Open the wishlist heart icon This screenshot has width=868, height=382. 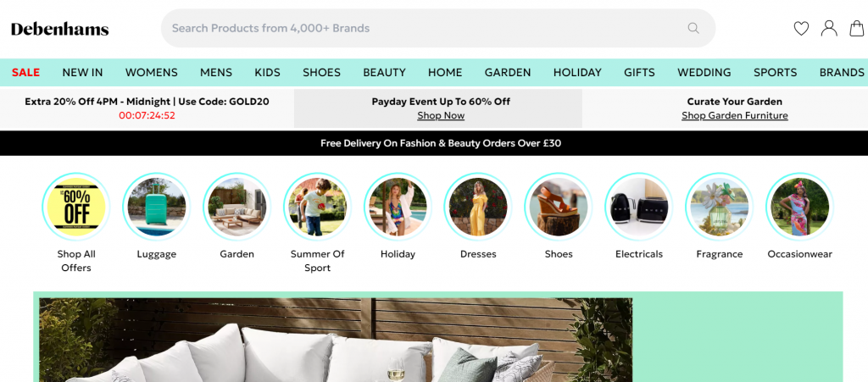[x=801, y=28]
